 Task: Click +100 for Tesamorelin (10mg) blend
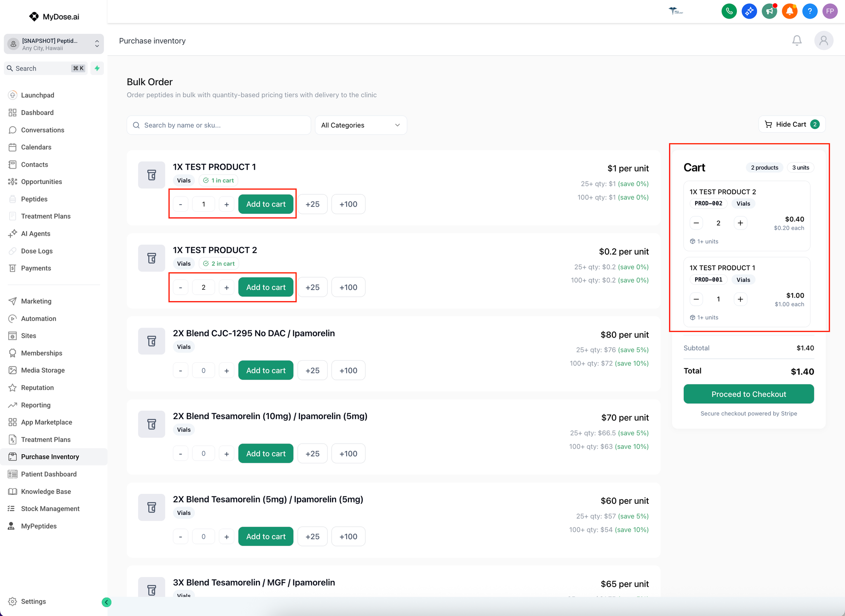[348, 453]
